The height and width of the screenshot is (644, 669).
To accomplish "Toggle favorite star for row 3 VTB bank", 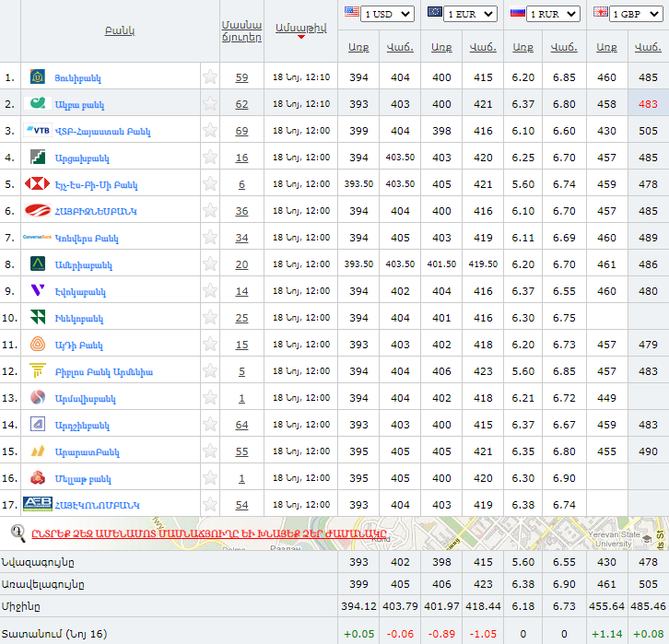I will click(x=210, y=130).
